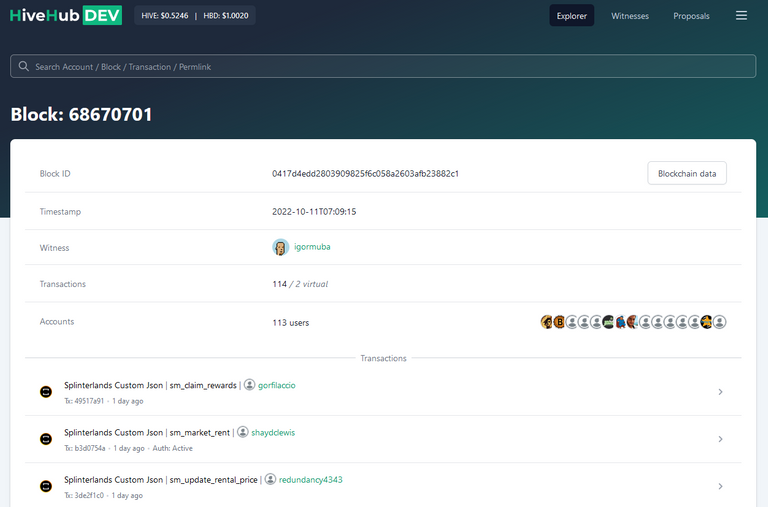Click the orange letter B account avatar
The height and width of the screenshot is (507, 768).
(559, 322)
